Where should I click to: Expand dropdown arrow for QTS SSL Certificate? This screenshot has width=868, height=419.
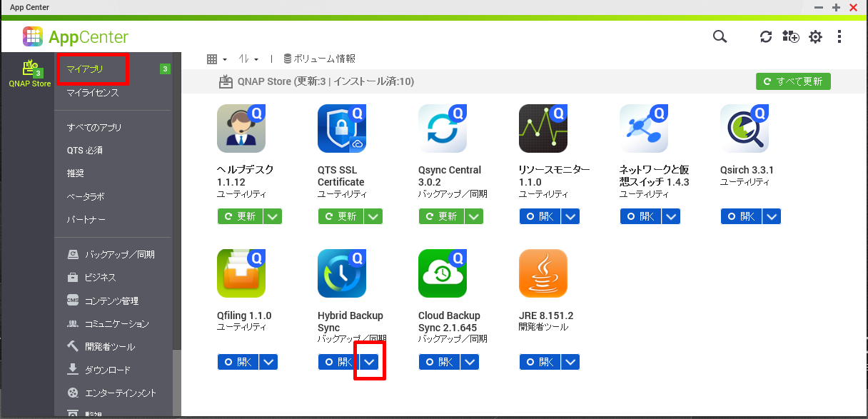point(373,216)
